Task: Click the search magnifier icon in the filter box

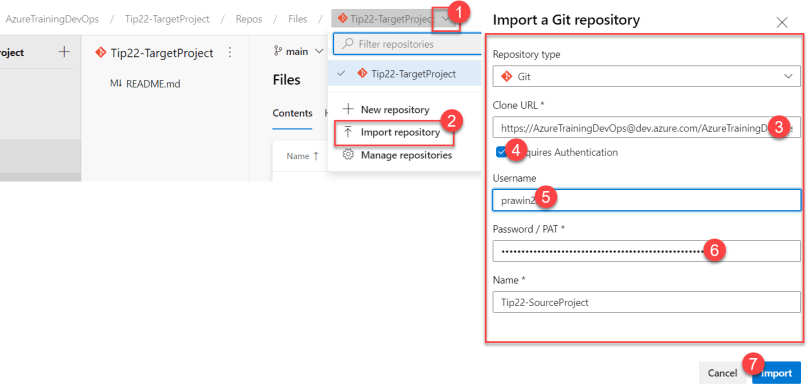Action: (x=349, y=44)
